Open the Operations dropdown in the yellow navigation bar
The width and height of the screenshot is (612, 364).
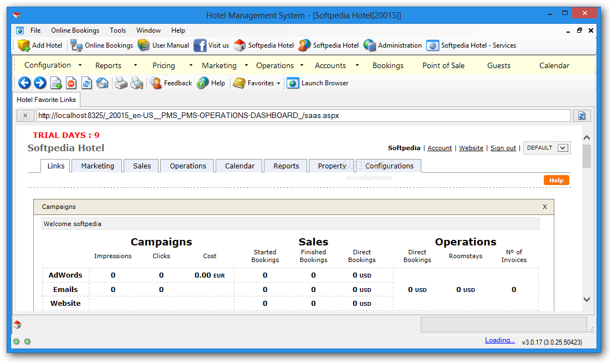(302, 65)
